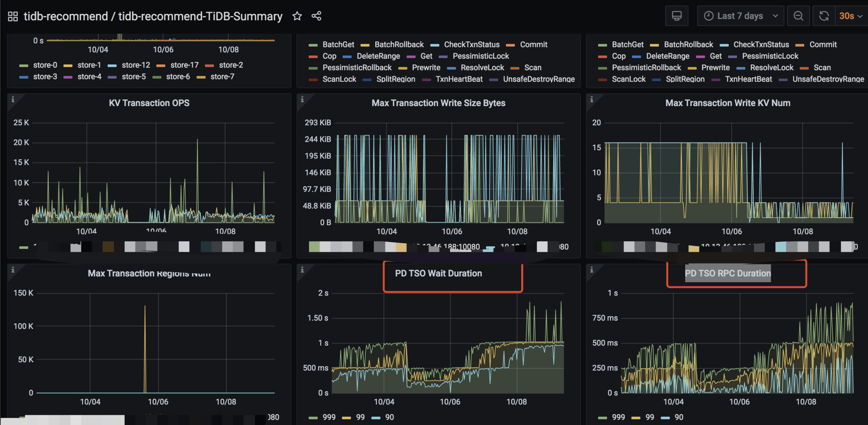This screenshot has height=425, width=868.
Task: Click tidb-recommend-TiDB-Summary dashboard title
Action: click(x=200, y=16)
